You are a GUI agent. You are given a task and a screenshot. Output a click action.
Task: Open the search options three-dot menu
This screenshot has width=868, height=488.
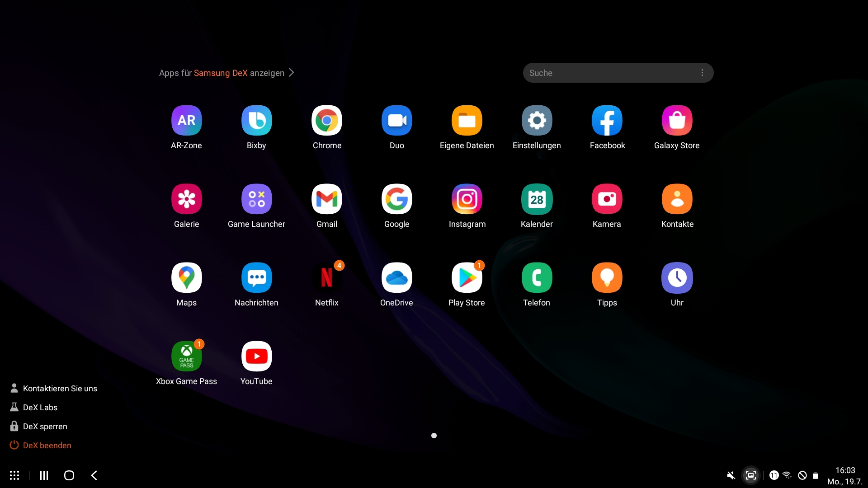702,72
